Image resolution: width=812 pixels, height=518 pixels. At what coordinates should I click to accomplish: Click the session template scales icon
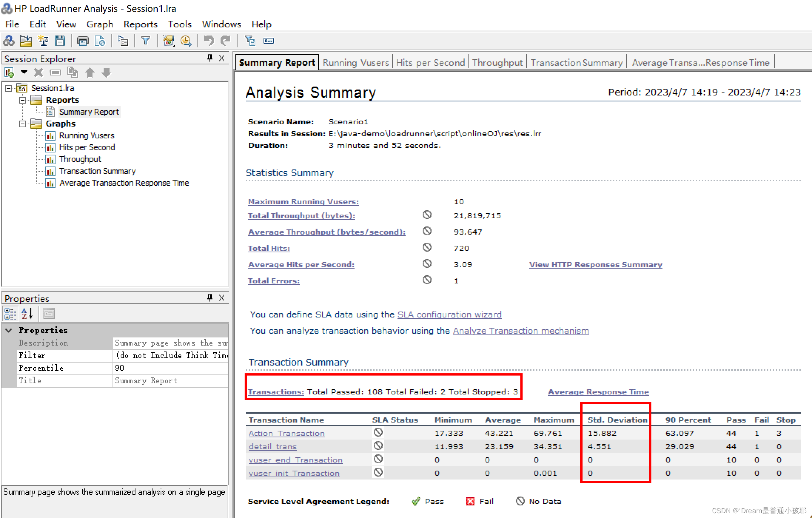[43, 41]
